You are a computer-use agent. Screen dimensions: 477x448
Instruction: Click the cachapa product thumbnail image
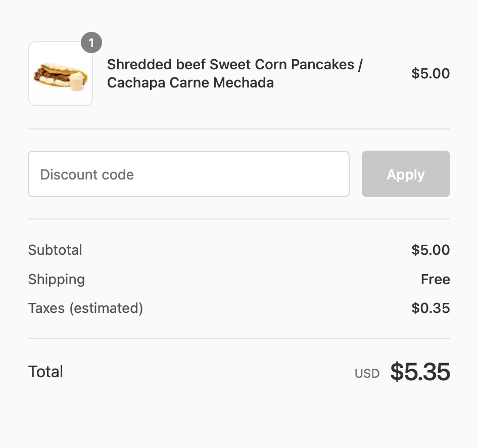click(60, 74)
